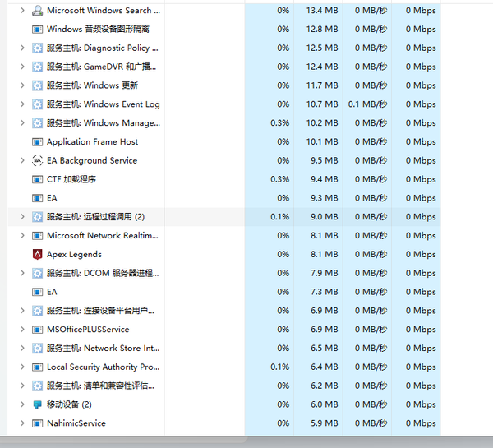Click the Microsoft Network Realtim... process icon
Image resolution: width=493 pixels, height=448 pixels.
(x=38, y=236)
